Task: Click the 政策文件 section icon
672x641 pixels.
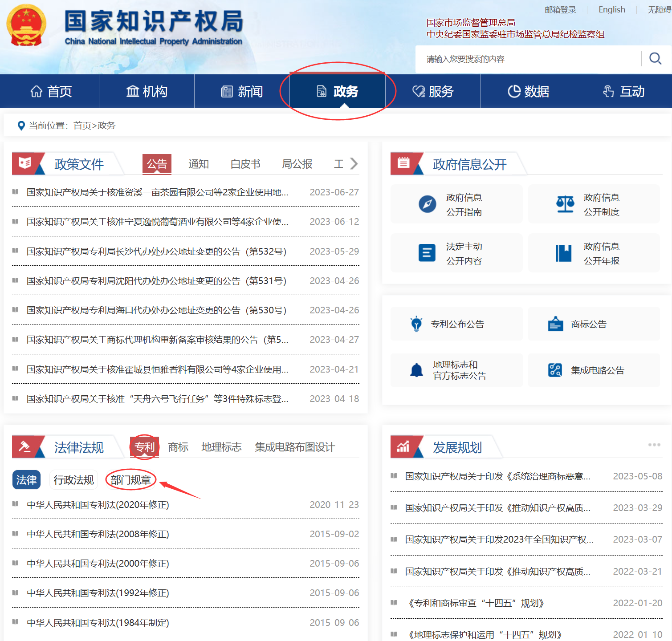Action: (25, 163)
